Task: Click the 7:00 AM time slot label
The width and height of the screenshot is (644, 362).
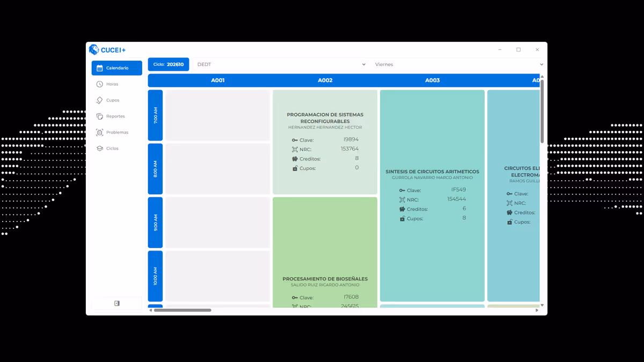Action: [x=155, y=115]
